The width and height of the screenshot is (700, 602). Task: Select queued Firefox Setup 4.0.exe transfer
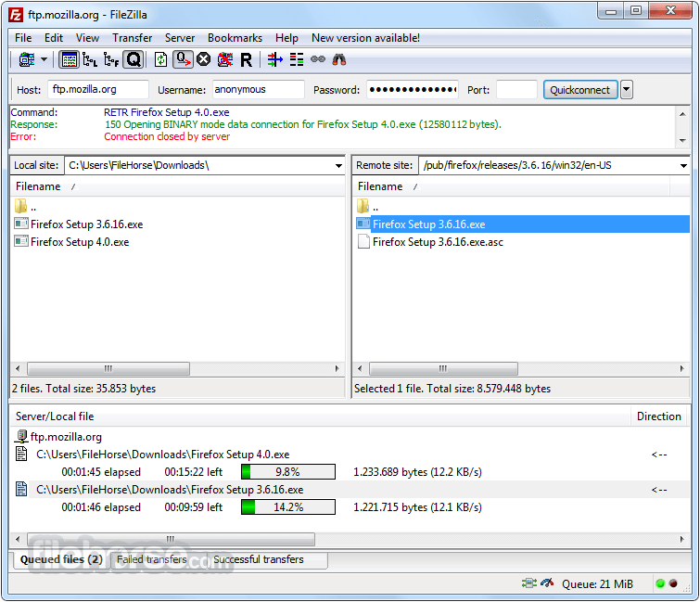pos(162,455)
